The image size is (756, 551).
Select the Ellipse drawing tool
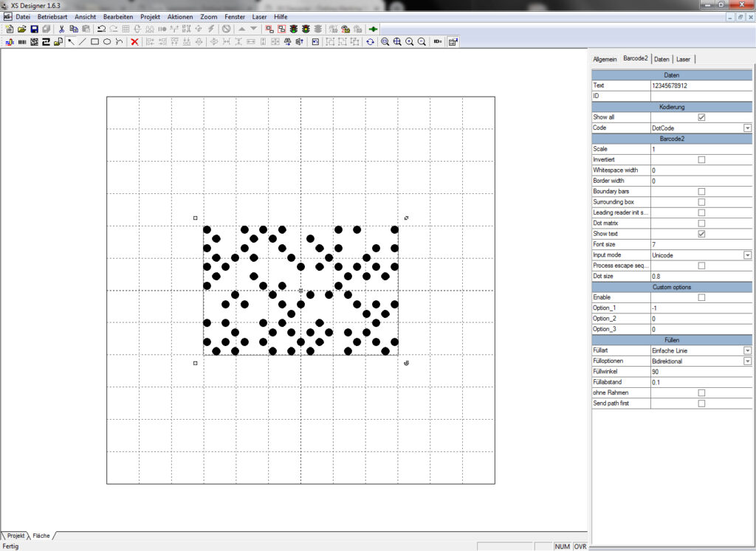(x=107, y=42)
